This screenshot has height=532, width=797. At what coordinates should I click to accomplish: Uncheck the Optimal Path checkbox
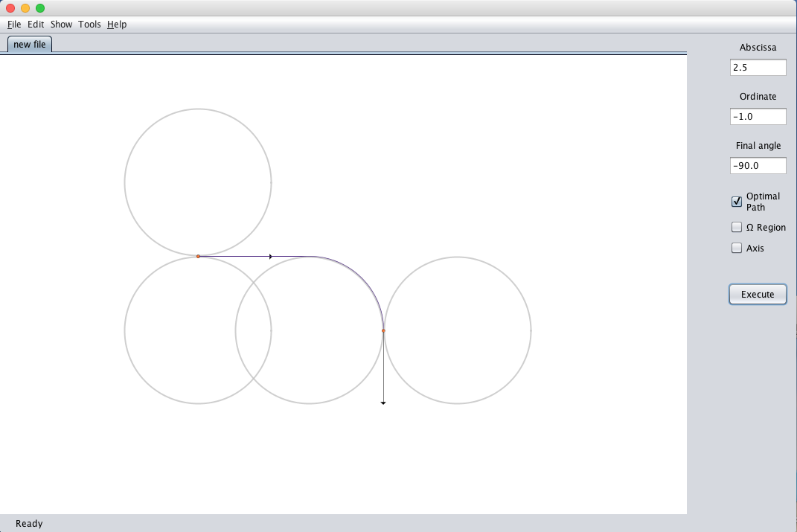pyautogui.click(x=737, y=202)
